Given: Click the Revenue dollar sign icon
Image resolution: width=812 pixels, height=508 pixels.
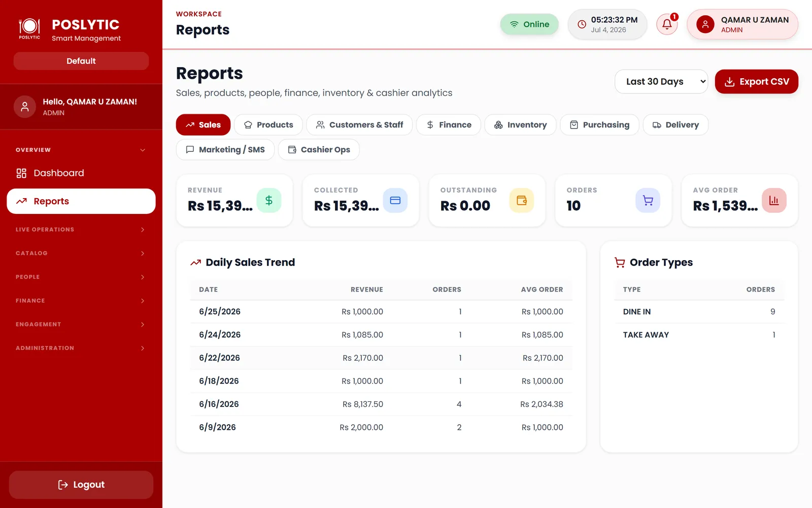Looking at the screenshot, I should pos(269,200).
